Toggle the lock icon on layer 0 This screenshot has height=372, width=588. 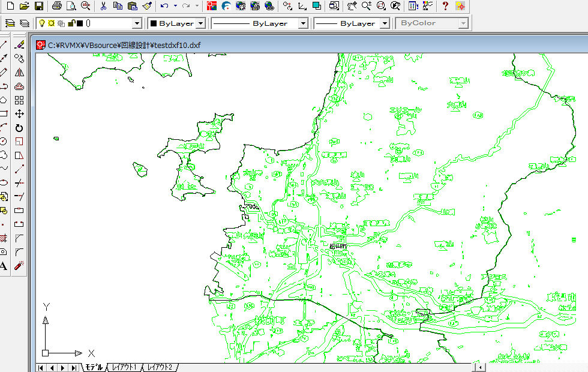pos(71,23)
